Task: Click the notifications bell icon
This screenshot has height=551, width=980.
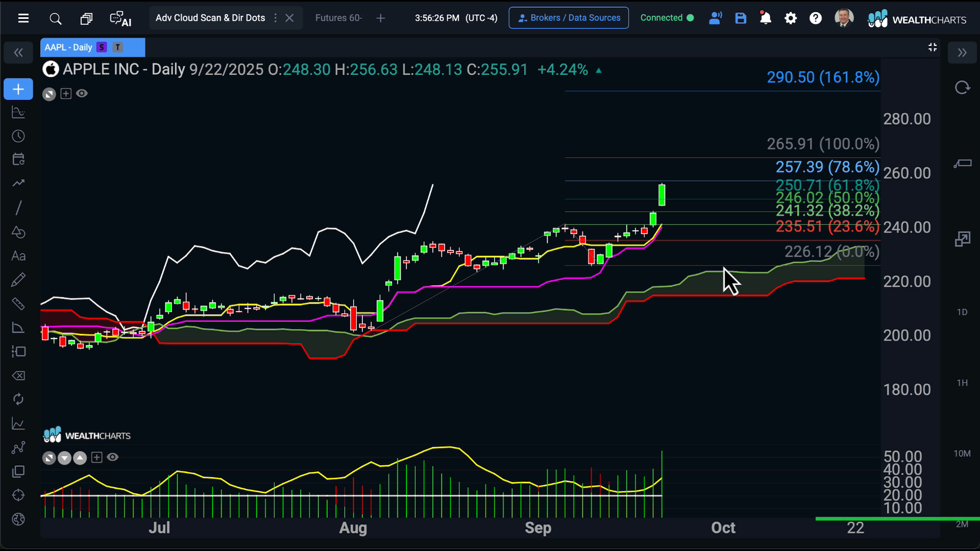Action: (x=765, y=18)
